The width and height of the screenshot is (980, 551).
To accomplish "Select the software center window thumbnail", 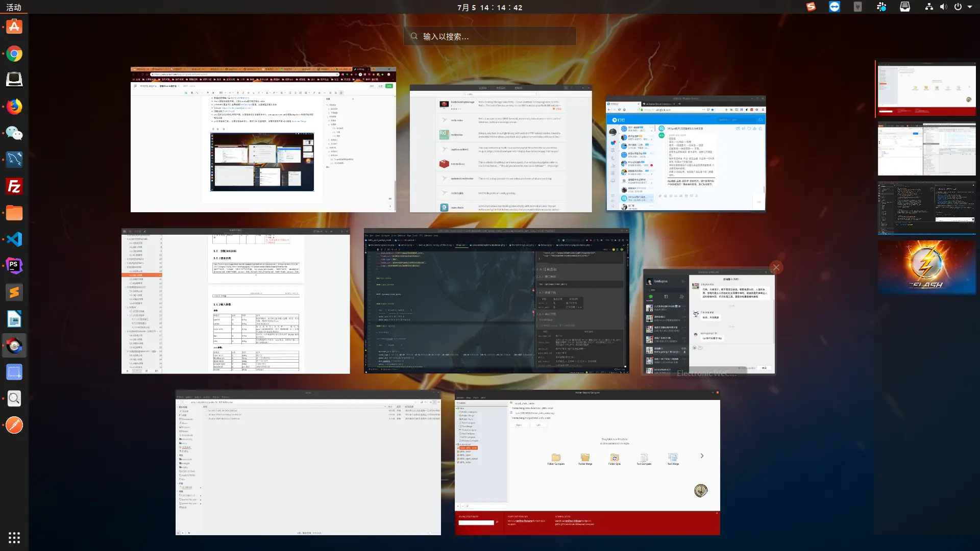I will point(501,148).
